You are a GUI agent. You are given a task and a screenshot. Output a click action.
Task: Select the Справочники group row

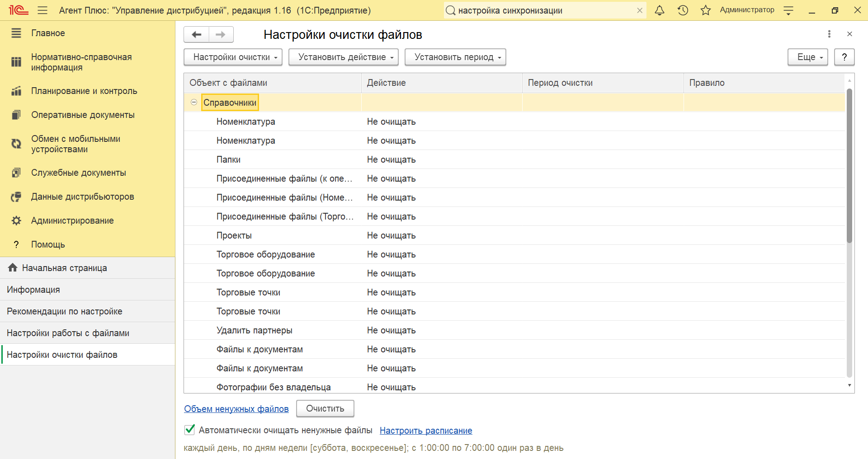click(x=514, y=103)
